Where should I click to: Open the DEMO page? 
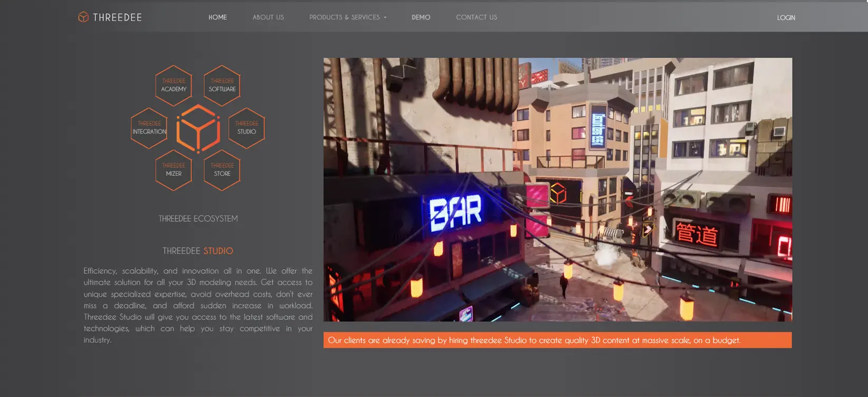pos(421,17)
